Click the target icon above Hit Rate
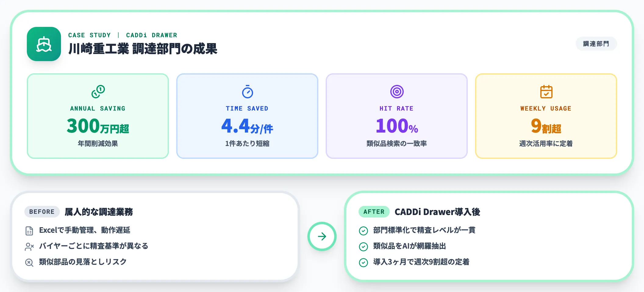This screenshot has height=292, width=644. [397, 92]
